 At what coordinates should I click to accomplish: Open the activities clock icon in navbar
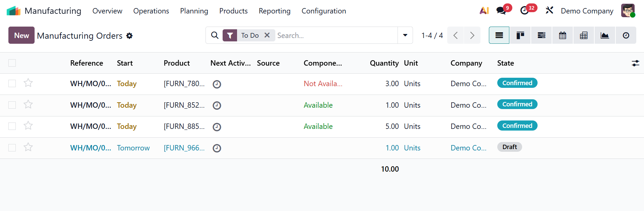(x=524, y=11)
